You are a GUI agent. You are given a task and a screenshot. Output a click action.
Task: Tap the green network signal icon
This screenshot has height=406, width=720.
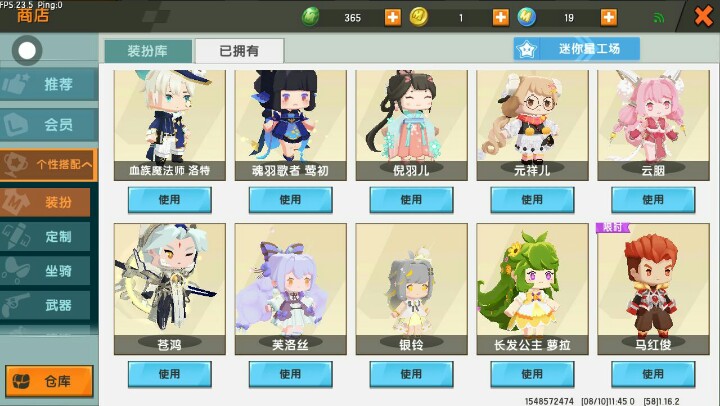(x=658, y=17)
